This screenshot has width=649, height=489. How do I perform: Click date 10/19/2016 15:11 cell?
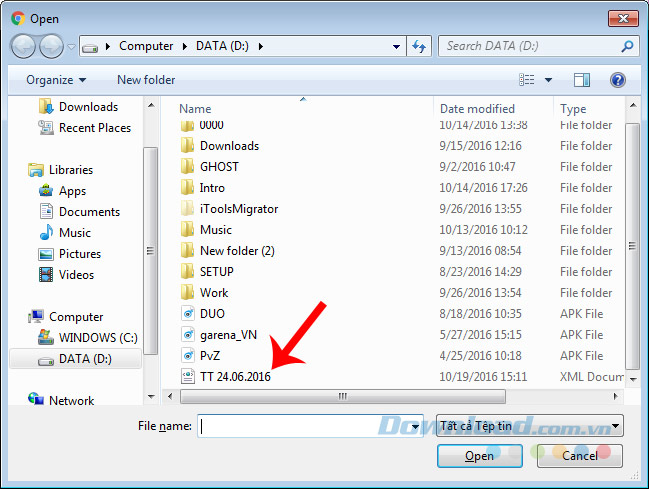(483, 377)
